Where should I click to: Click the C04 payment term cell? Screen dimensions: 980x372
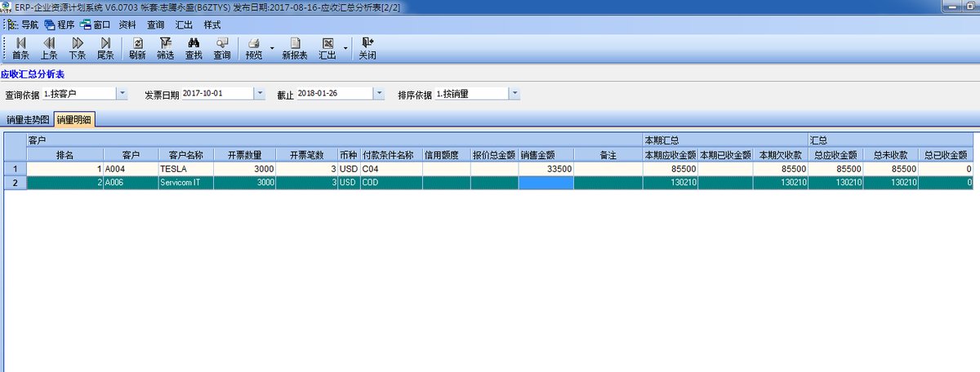[391, 169]
